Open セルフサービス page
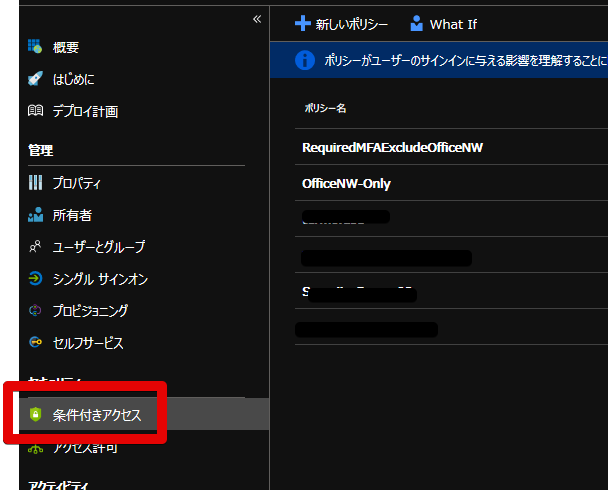The width and height of the screenshot is (608, 490). [x=88, y=343]
